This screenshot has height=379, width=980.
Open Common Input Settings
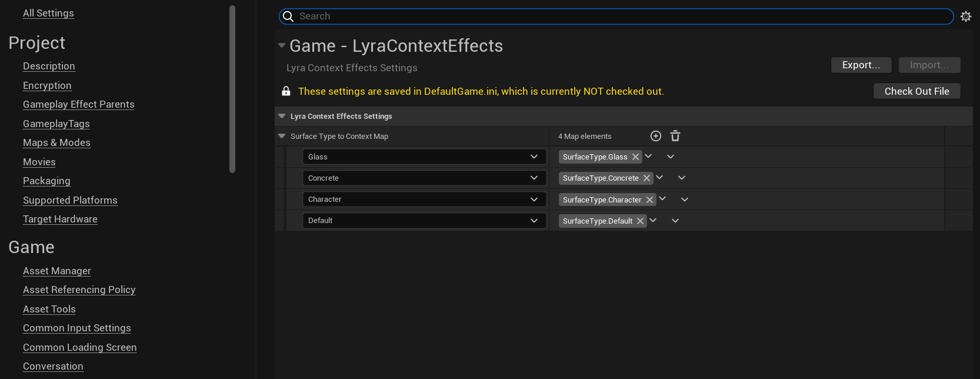[77, 328]
